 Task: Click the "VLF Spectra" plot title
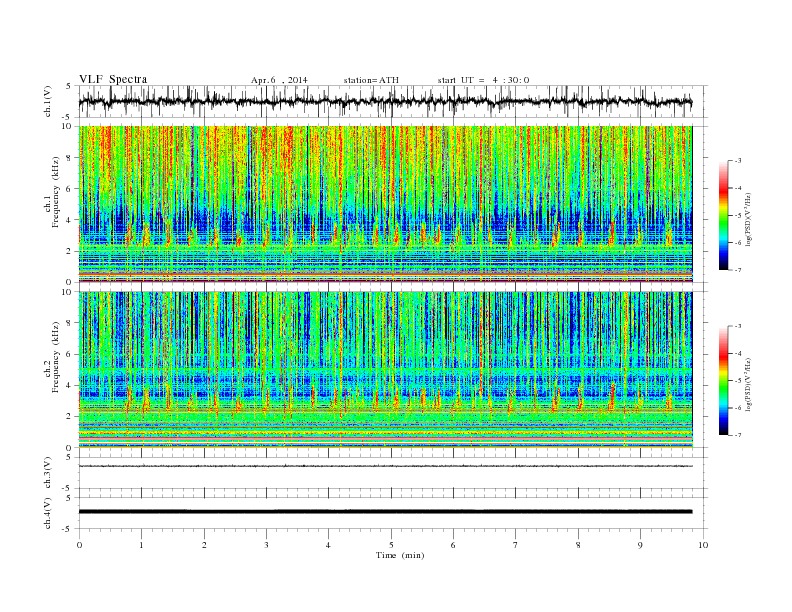click(x=113, y=79)
